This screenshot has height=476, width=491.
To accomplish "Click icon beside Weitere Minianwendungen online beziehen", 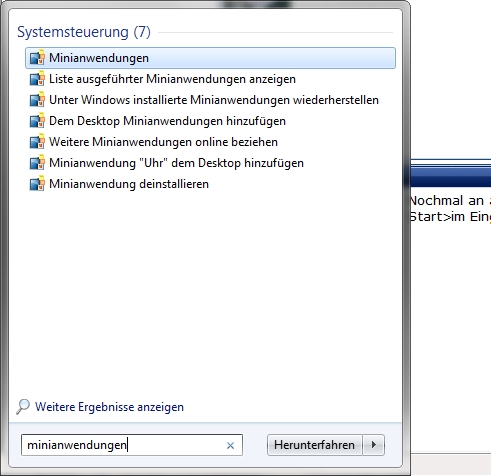I will 37,142.
